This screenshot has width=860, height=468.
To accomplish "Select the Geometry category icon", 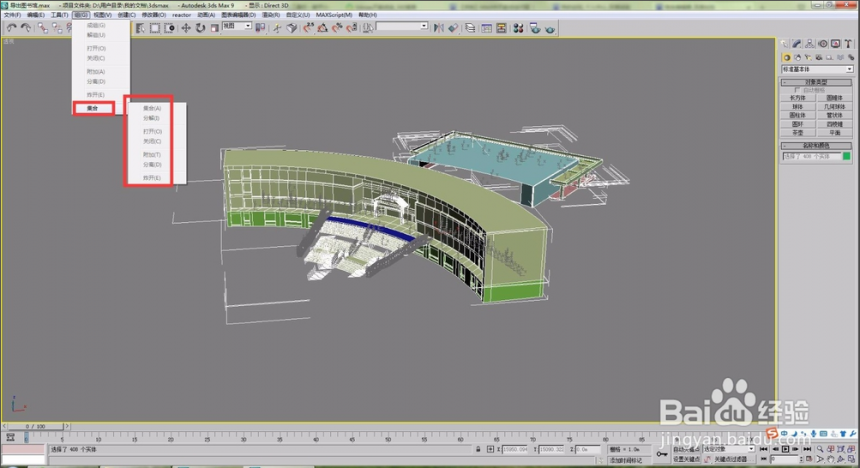I will coord(787,57).
